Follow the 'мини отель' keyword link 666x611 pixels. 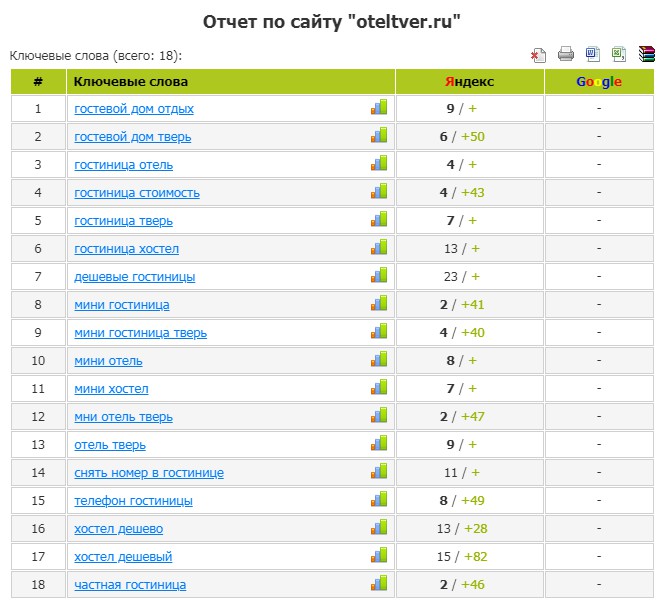pos(108,361)
